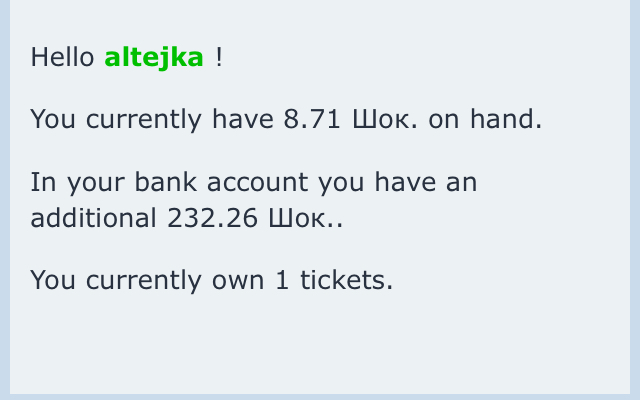Click the bottom blue border strip
Viewport: 640px width, 400px height.
320,396
